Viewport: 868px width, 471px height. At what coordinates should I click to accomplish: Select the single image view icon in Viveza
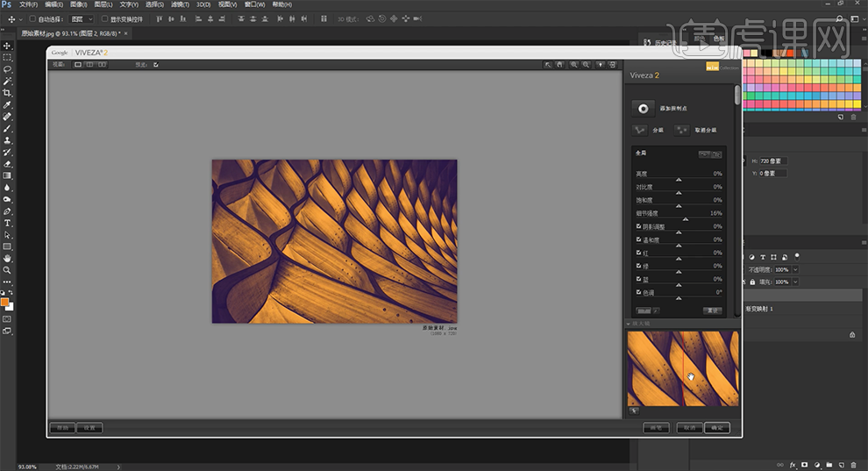(x=78, y=64)
